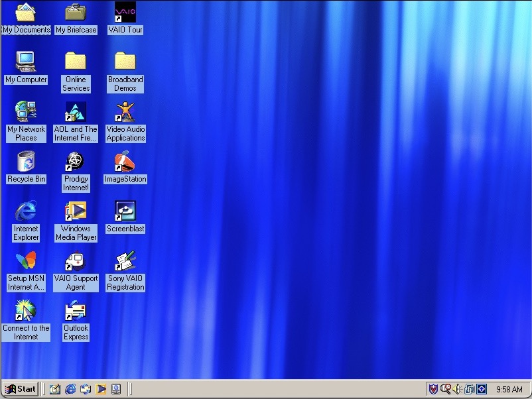Click the McAfee shield tray icon

click(x=433, y=389)
